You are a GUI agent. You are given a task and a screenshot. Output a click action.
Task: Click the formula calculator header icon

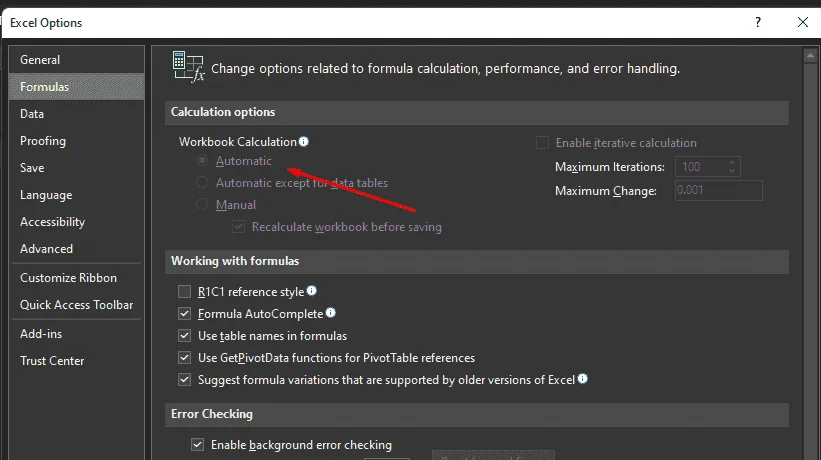point(188,66)
